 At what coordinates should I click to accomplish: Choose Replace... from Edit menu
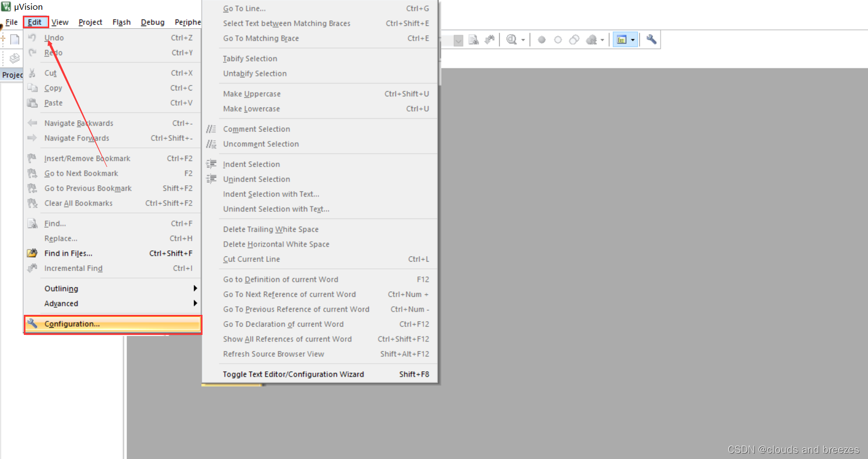pyautogui.click(x=113, y=238)
